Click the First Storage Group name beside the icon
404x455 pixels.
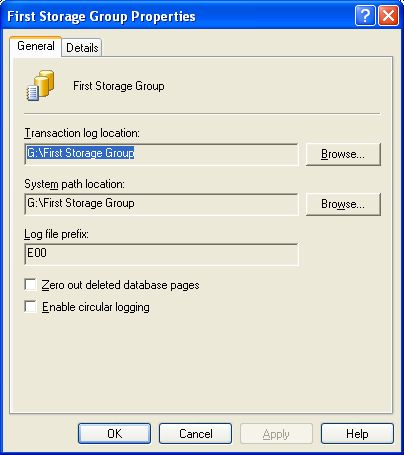click(119, 86)
